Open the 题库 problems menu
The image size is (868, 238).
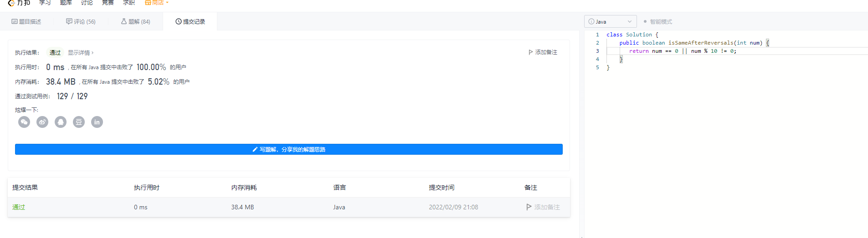point(66,2)
